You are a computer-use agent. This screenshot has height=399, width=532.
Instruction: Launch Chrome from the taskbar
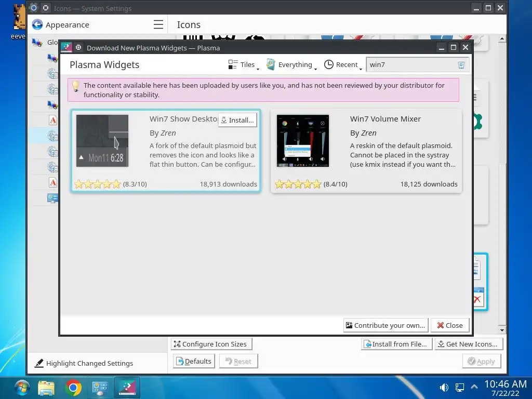tap(73, 388)
